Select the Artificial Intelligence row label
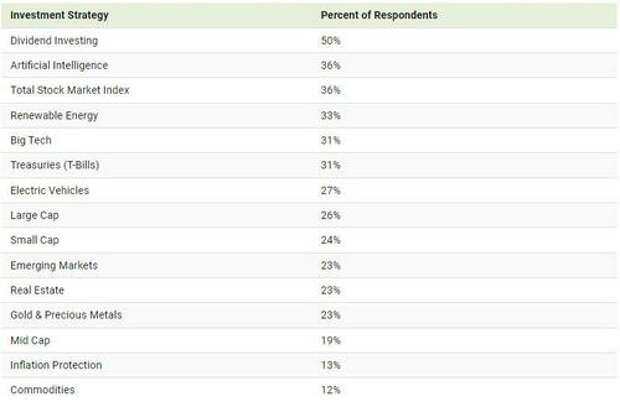Viewport: 620px width, 407px height. 59,66
